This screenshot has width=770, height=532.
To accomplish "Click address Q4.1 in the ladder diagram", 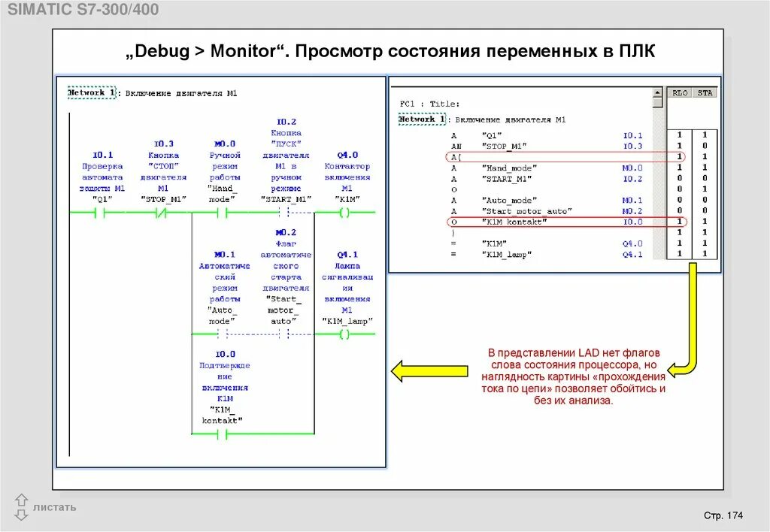I will point(347,255).
